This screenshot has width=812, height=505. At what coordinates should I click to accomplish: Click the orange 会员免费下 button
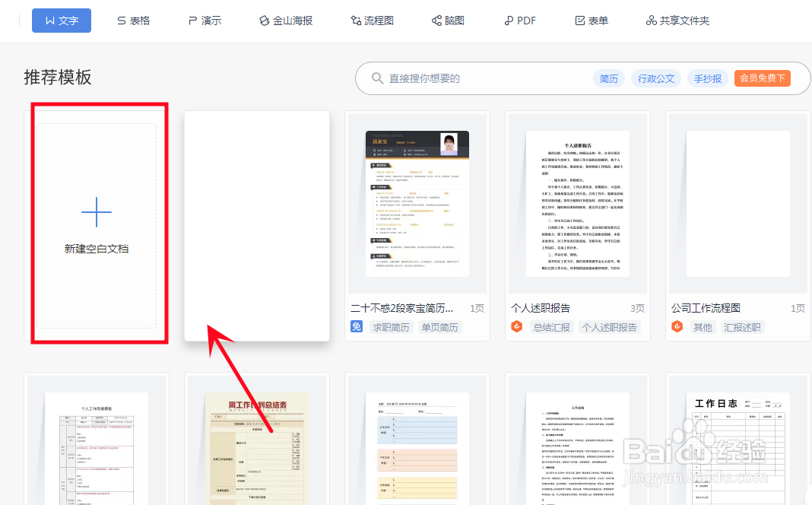[763, 78]
